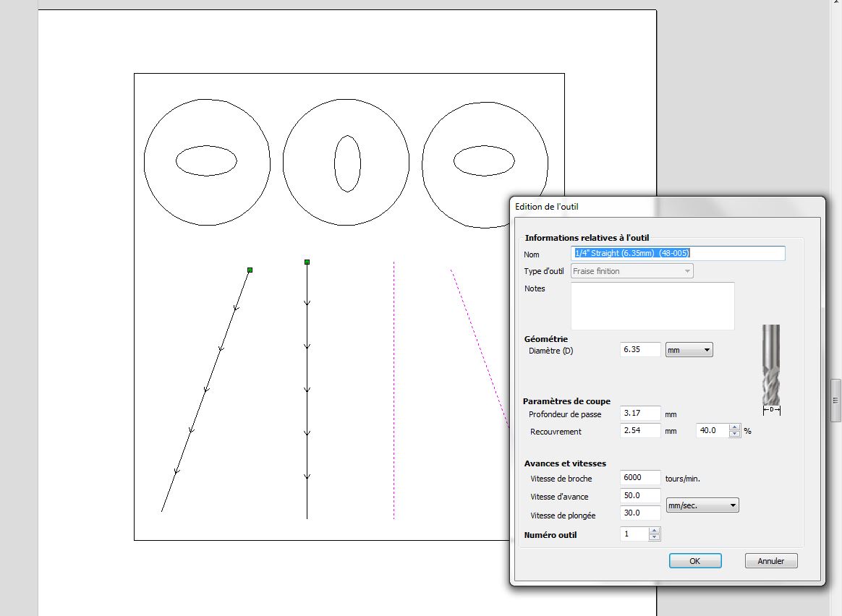
Task: Edit the Recouvrement percent field
Action: coord(713,430)
